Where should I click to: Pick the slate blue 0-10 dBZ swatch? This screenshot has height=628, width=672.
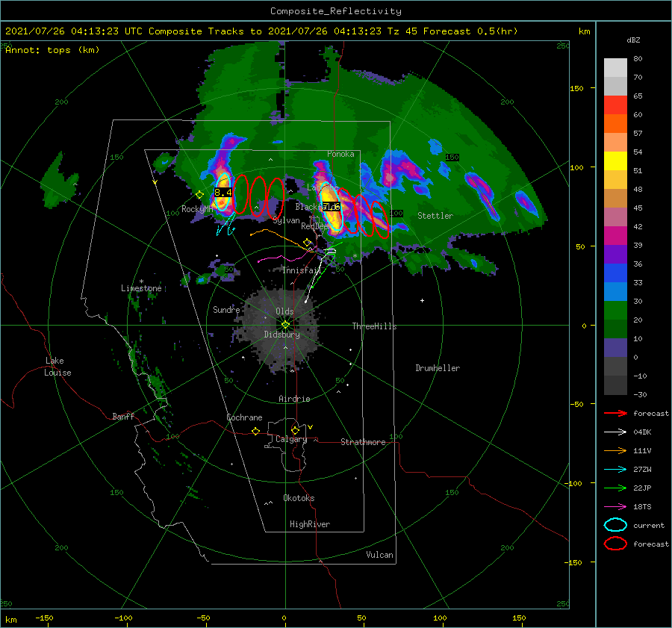coord(615,348)
